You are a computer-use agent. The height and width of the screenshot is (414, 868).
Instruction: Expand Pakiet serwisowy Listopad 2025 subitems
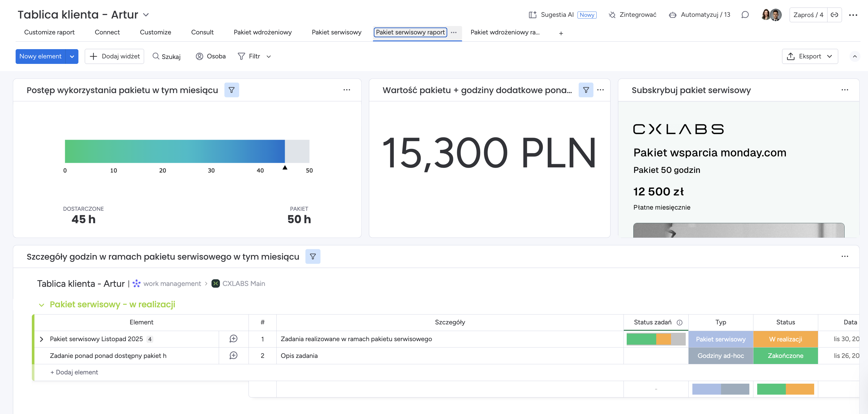pos(41,339)
